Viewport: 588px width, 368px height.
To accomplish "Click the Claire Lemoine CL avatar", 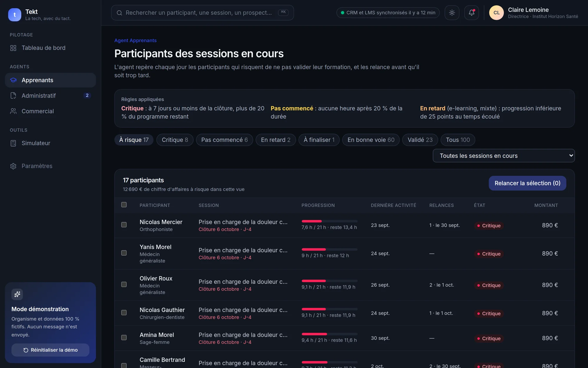I will (x=496, y=13).
